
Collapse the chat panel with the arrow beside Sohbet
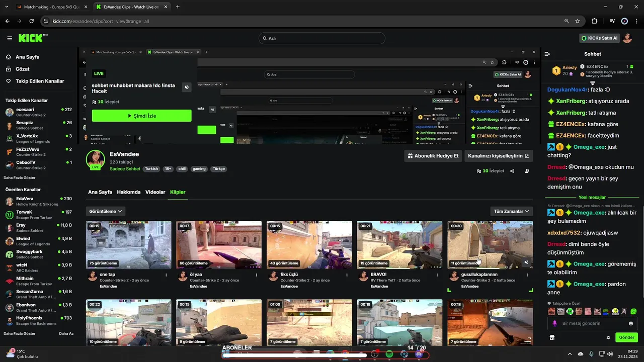[x=547, y=54]
